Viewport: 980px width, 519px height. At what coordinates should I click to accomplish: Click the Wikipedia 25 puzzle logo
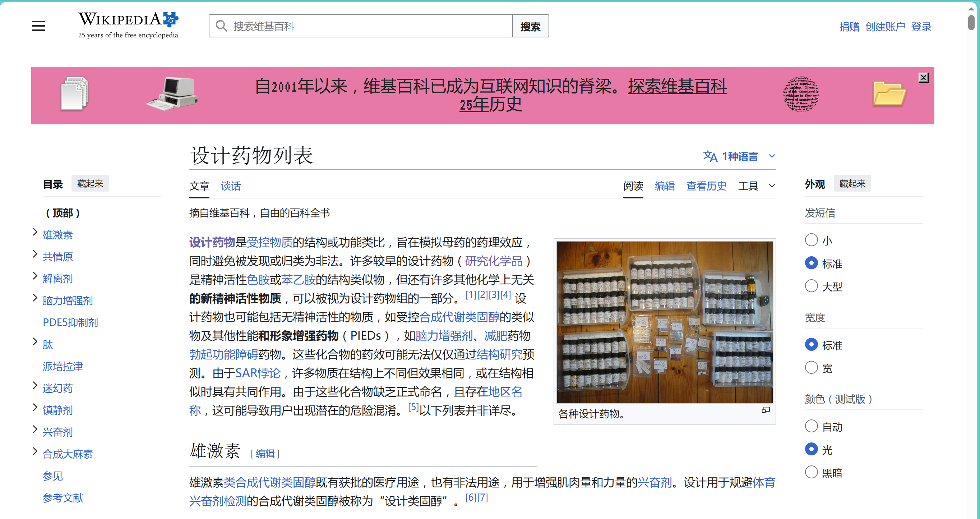tap(170, 19)
